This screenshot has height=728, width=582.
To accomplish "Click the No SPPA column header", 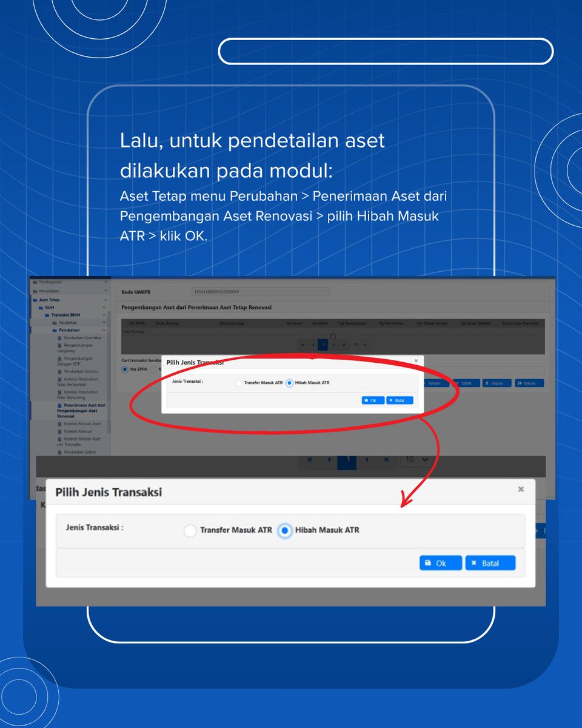I will pos(138,323).
